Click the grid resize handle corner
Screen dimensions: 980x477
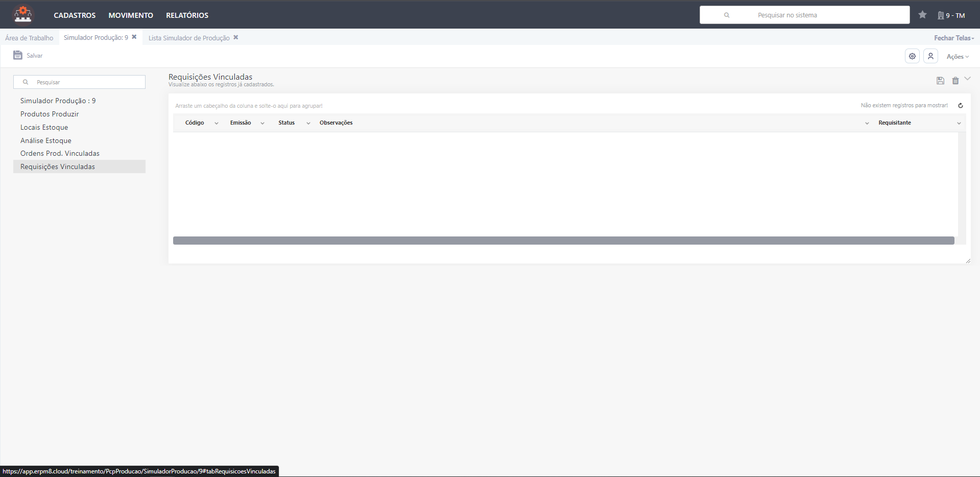(968, 260)
